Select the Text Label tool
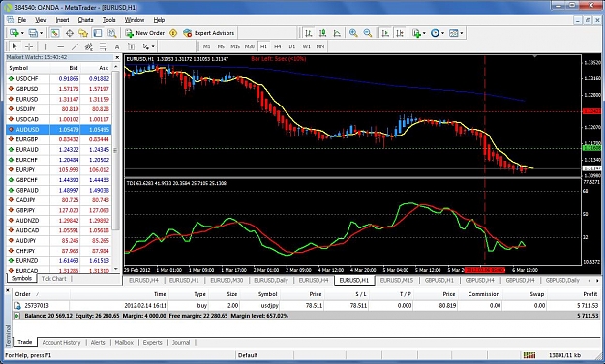Screen dimensions: 605x364 [x=132, y=46]
